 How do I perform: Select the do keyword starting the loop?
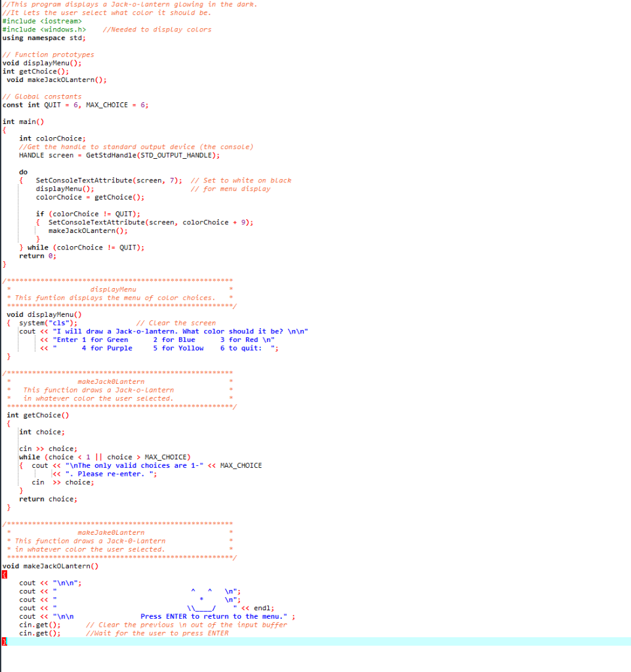22,171
